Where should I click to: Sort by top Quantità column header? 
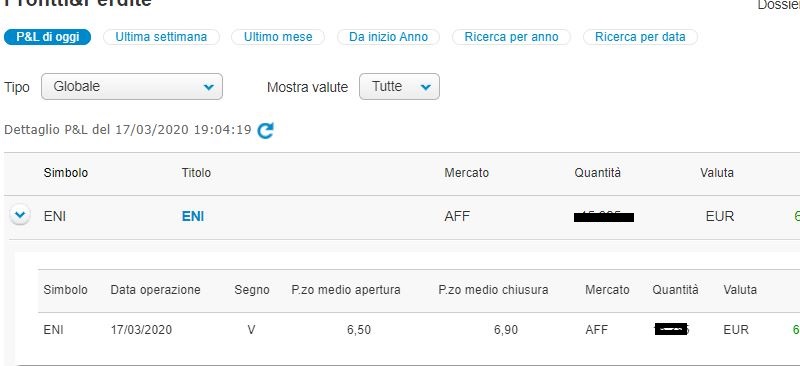597,173
